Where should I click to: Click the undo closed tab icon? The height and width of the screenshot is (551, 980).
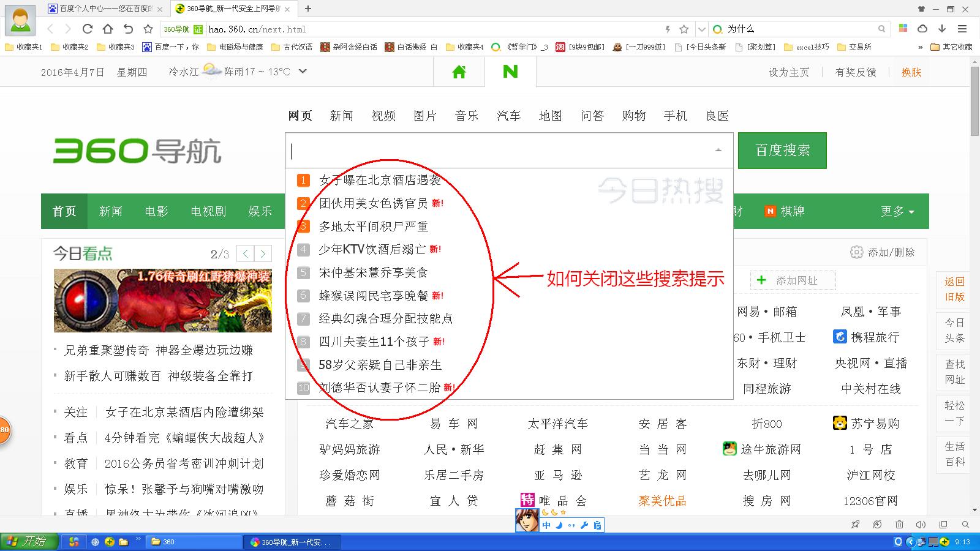[x=128, y=29]
